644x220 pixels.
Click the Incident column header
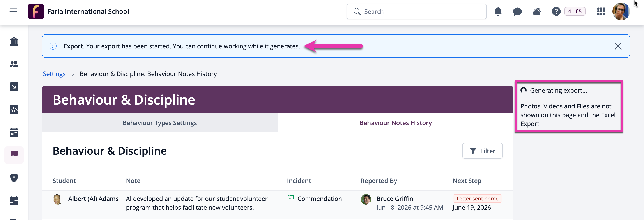pos(299,181)
